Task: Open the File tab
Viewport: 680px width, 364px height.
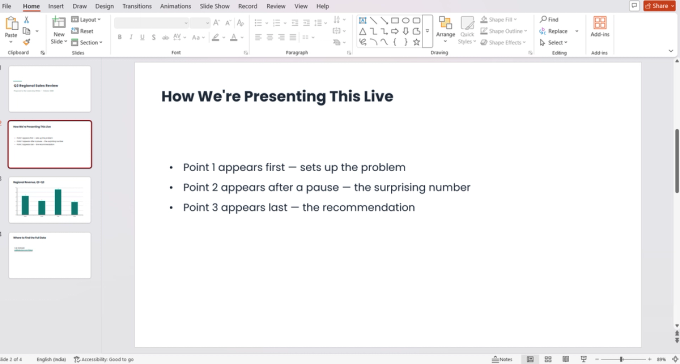Action: (x=7, y=6)
